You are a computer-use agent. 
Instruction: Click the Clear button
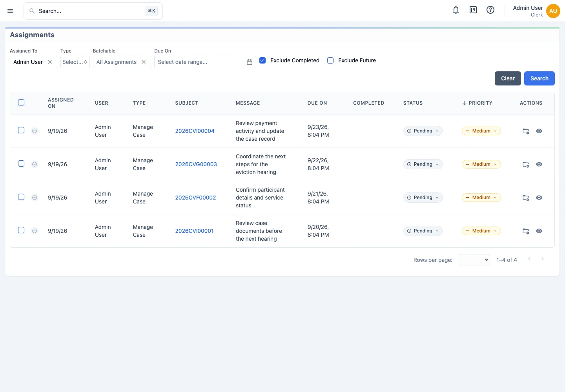508,78
